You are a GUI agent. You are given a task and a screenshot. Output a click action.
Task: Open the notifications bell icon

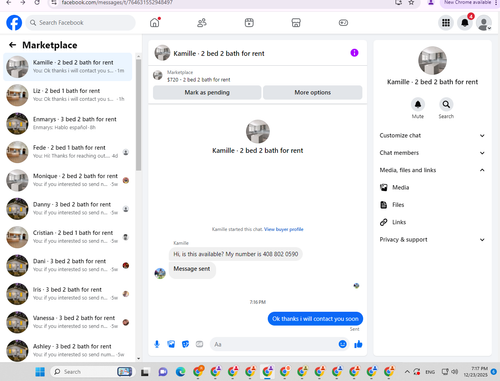coord(465,23)
